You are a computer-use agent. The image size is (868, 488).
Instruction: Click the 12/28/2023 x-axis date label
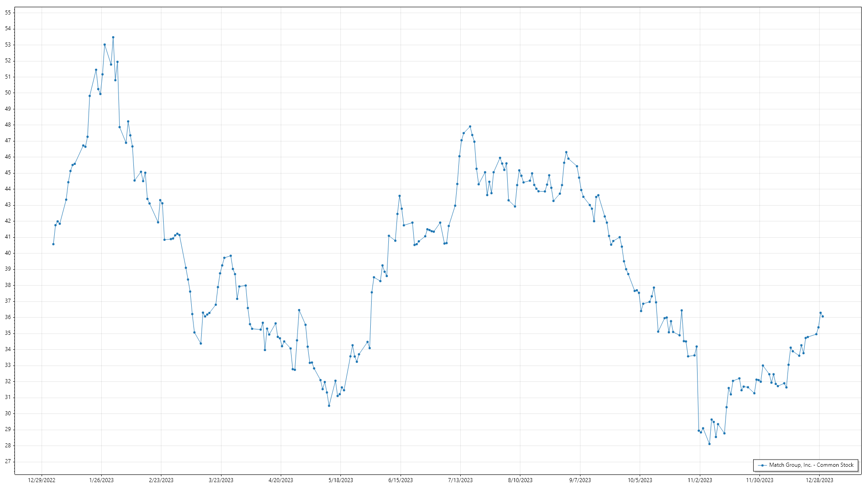point(819,480)
